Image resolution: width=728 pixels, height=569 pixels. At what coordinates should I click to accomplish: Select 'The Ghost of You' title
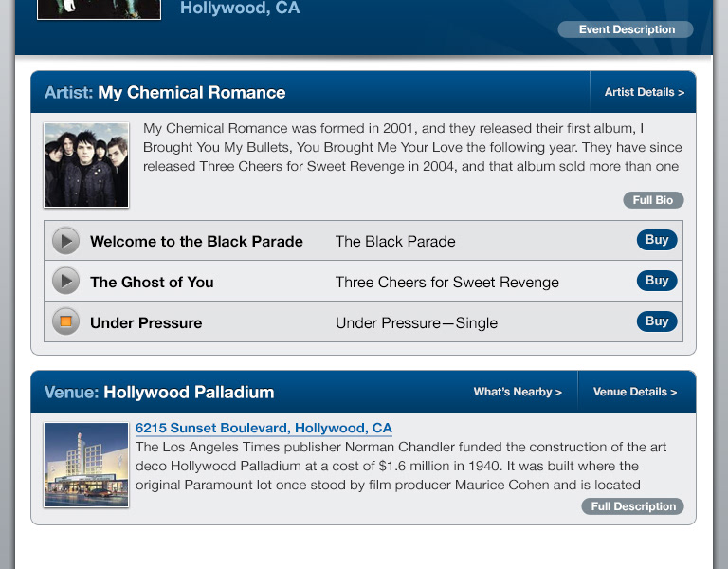[x=152, y=282]
